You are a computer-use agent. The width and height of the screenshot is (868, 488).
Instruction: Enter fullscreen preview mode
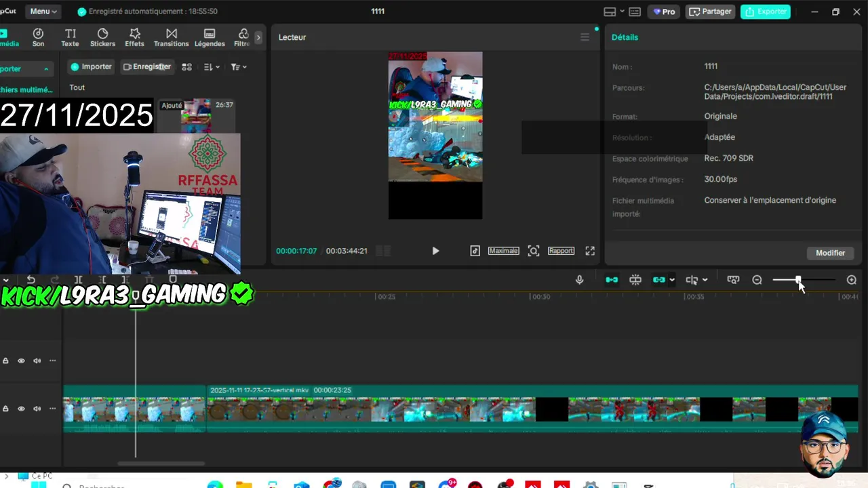pyautogui.click(x=590, y=251)
